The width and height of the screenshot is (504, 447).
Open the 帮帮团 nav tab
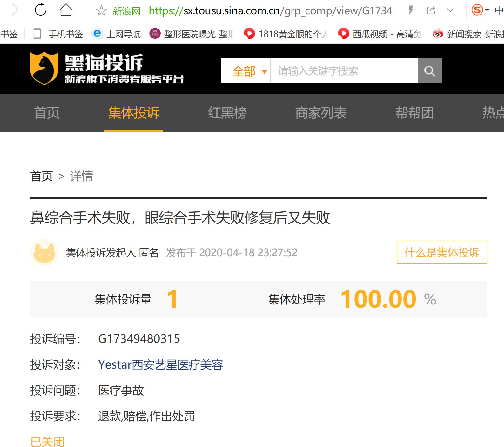click(415, 113)
